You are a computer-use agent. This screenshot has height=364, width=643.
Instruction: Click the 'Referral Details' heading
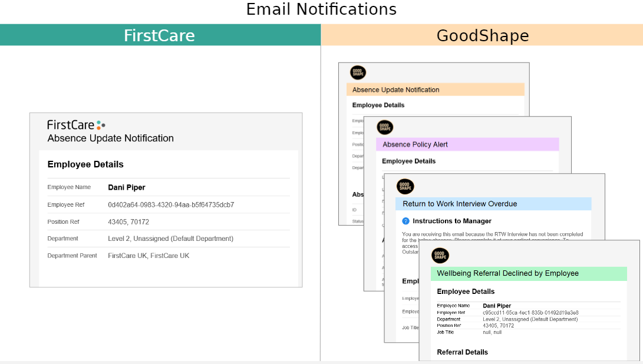pyautogui.click(x=462, y=352)
